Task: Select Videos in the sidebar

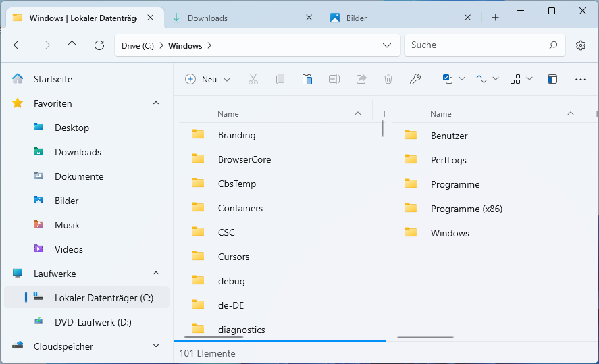Action: (86, 249)
